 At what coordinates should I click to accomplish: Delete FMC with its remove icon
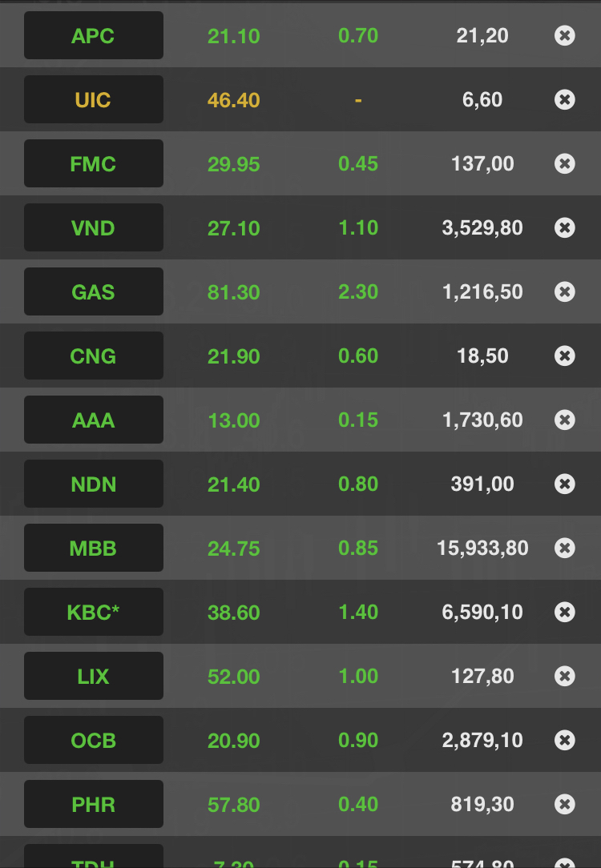pyautogui.click(x=564, y=164)
